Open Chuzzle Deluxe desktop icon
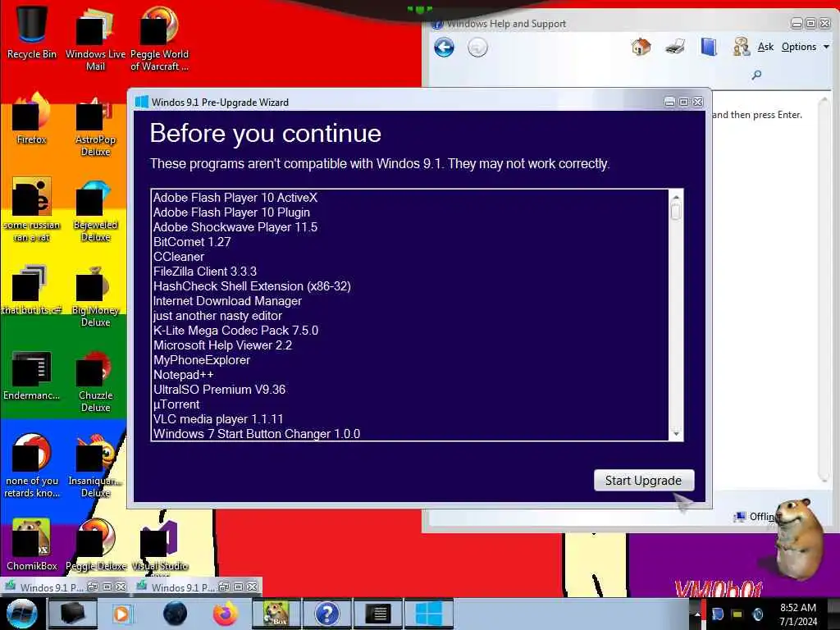The image size is (840, 630). 95,381
